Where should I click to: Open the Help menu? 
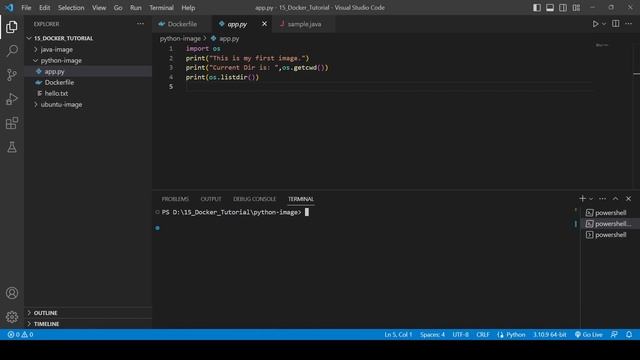pos(188,8)
